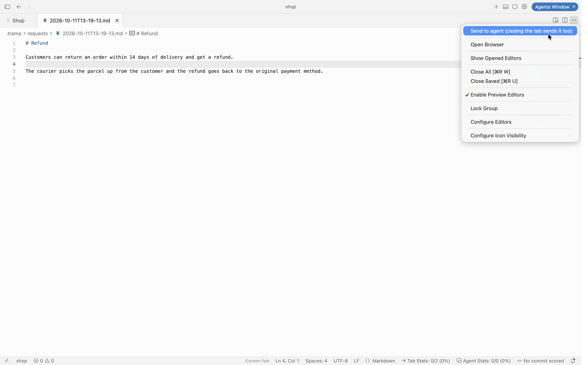Viewport: 588px width, 365px height.
Task: Select Show Opened Editors
Action: click(x=520, y=58)
